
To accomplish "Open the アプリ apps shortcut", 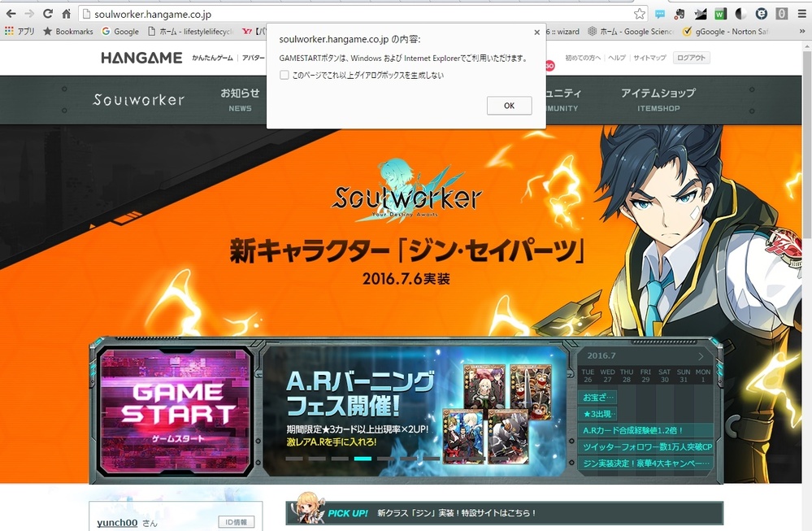I will click(18, 31).
